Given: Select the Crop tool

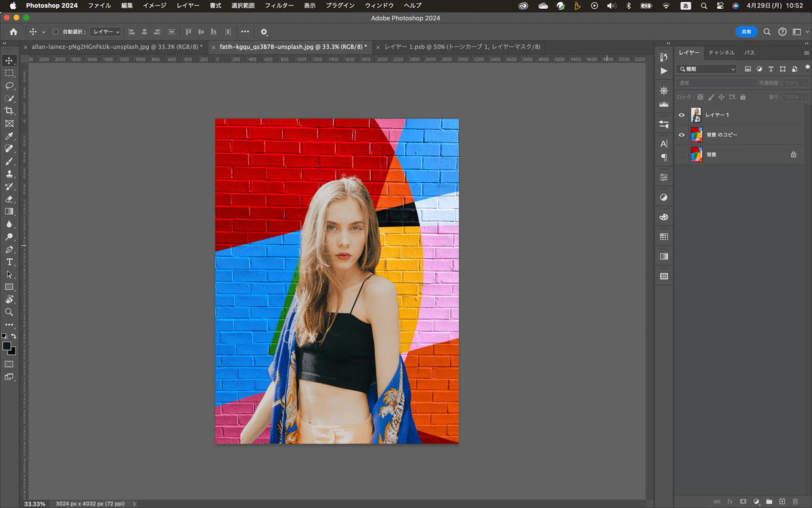Looking at the screenshot, I should point(9,110).
